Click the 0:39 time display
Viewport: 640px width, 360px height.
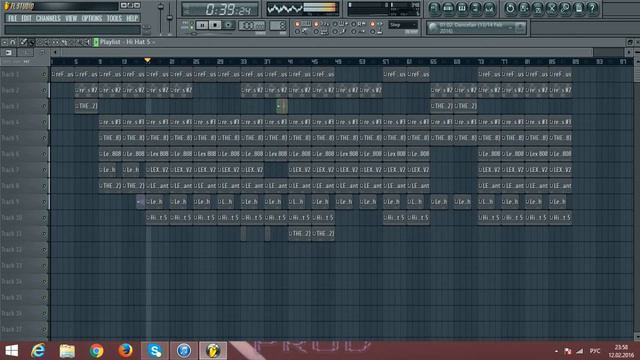220,9
